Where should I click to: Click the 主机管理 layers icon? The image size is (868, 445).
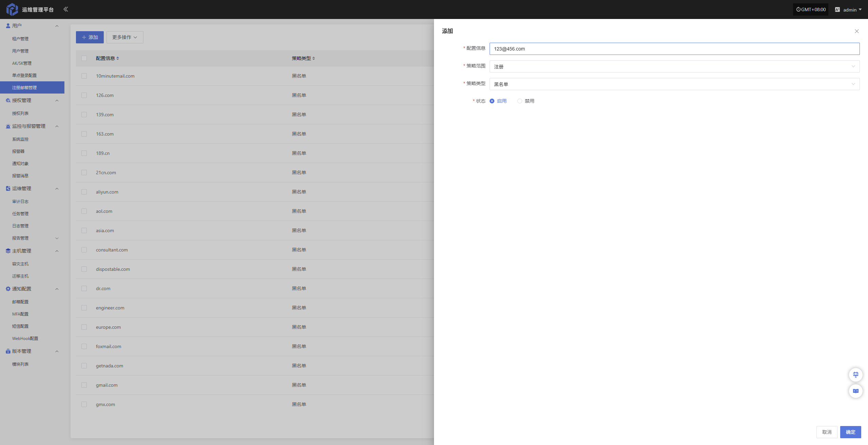click(x=8, y=251)
